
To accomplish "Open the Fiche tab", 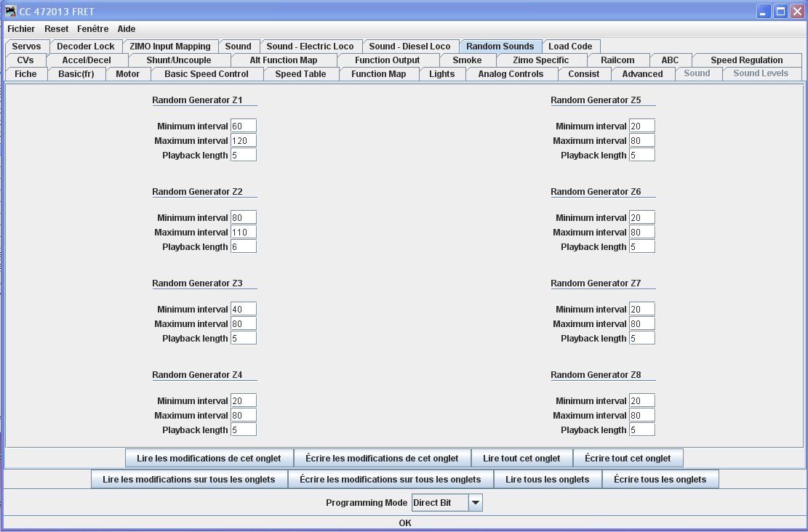I will [x=25, y=74].
